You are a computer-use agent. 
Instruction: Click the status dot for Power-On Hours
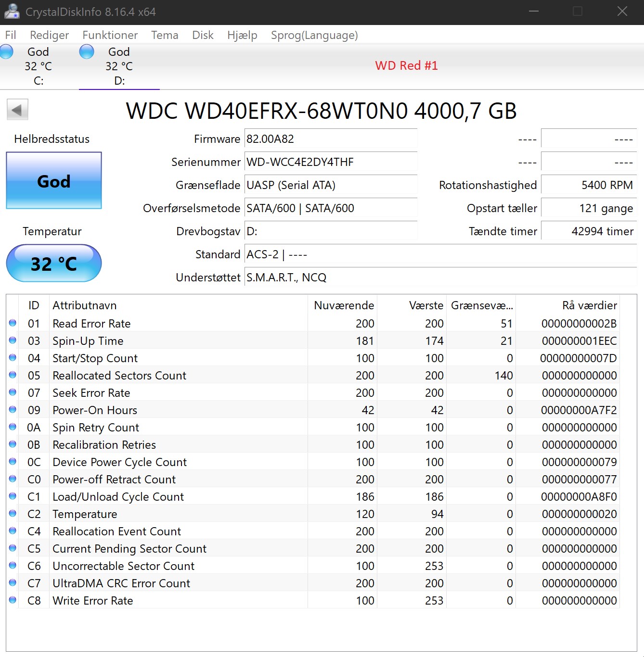coord(13,410)
